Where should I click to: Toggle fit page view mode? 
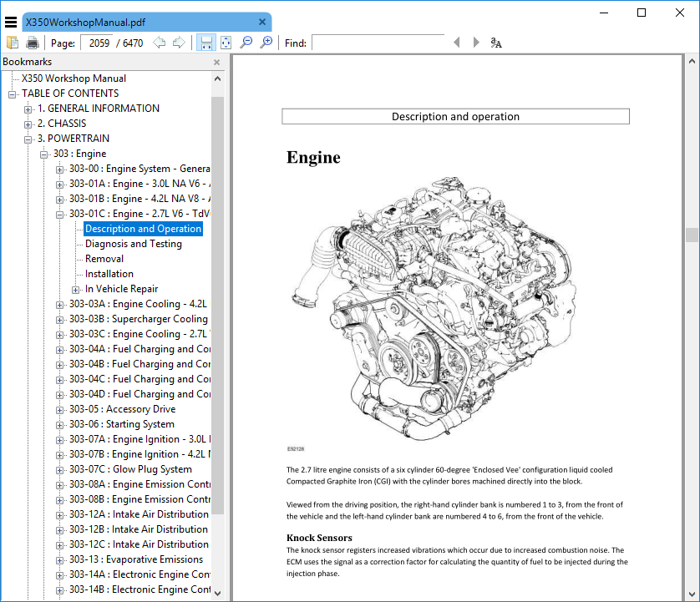[x=226, y=43]
